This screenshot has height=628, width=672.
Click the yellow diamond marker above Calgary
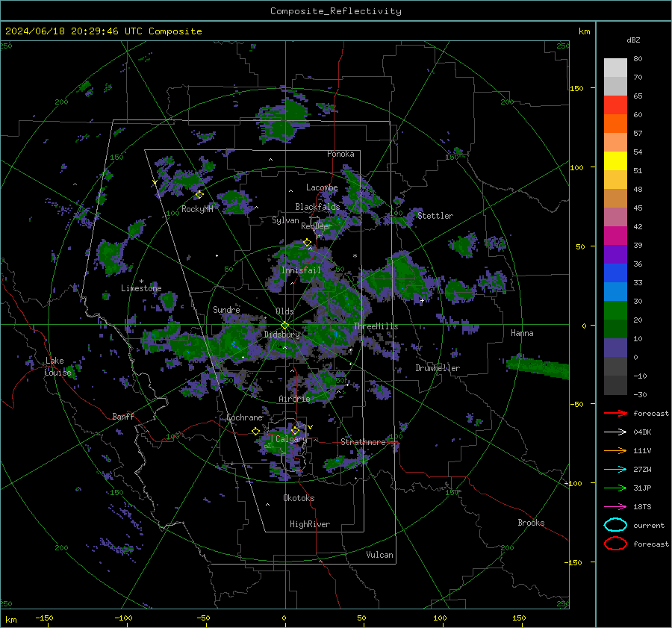click(295, 430)
